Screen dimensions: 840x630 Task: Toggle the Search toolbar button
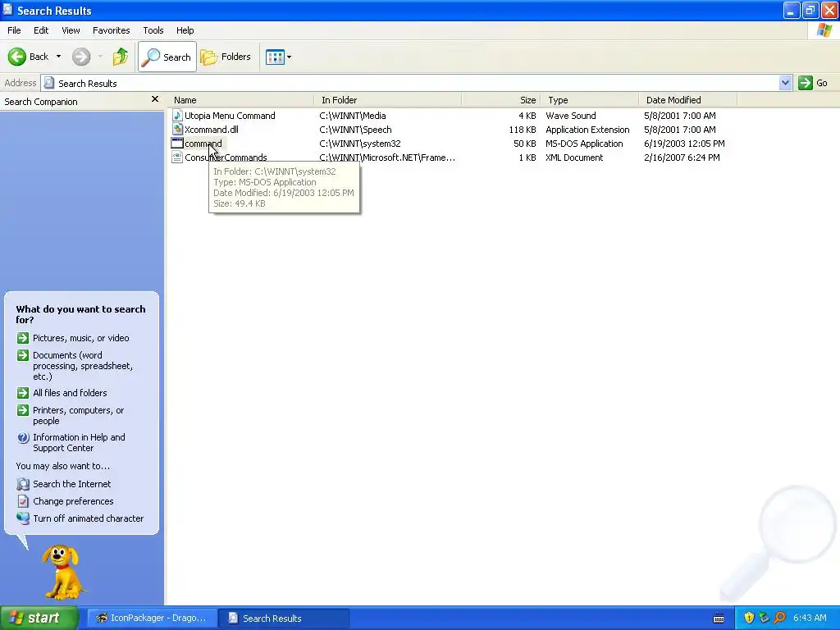click(x=167, y=57)
